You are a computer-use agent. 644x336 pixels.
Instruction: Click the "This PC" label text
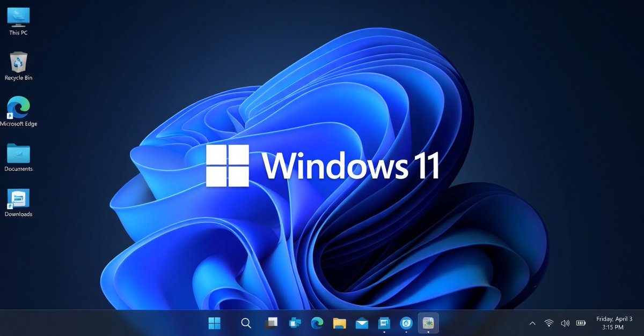(18, 33)
